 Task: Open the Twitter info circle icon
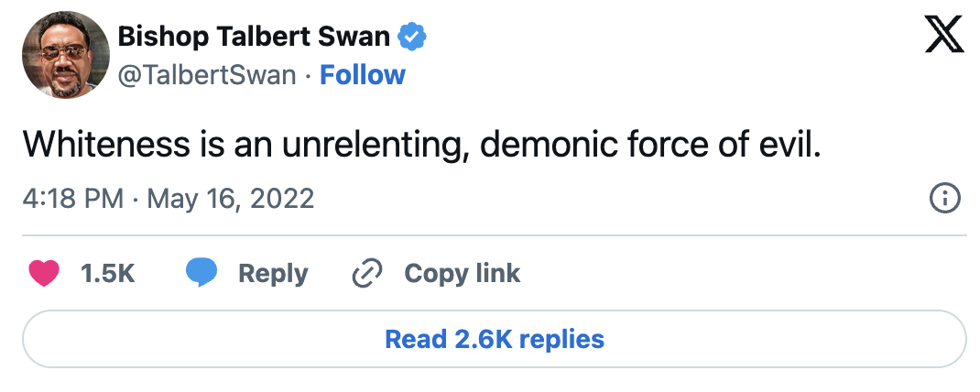944,198
